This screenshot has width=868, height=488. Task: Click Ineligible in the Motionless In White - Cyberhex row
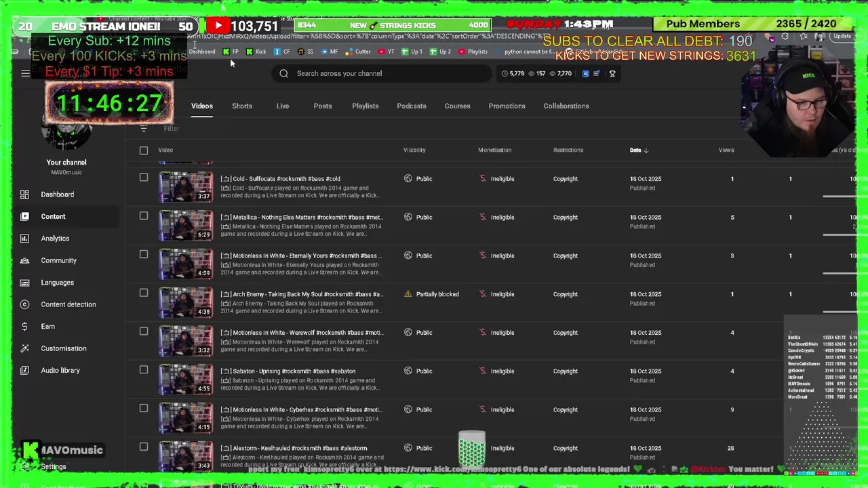coord(502,409)
